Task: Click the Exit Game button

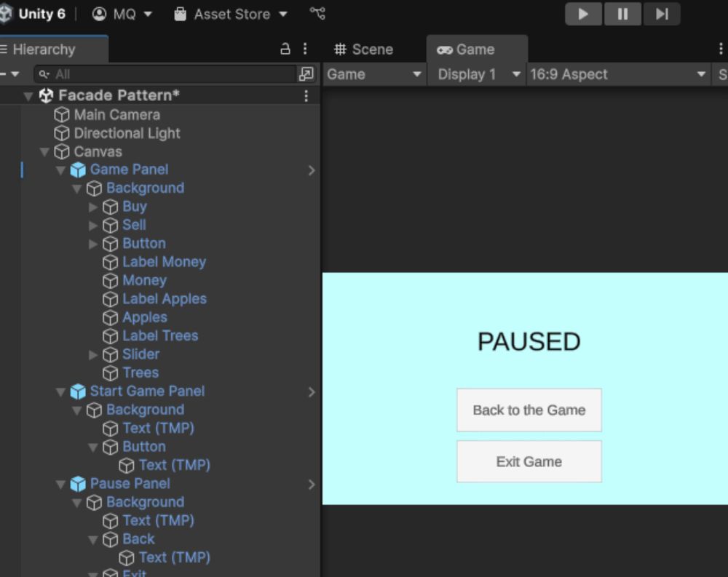Action: point(529,461)
